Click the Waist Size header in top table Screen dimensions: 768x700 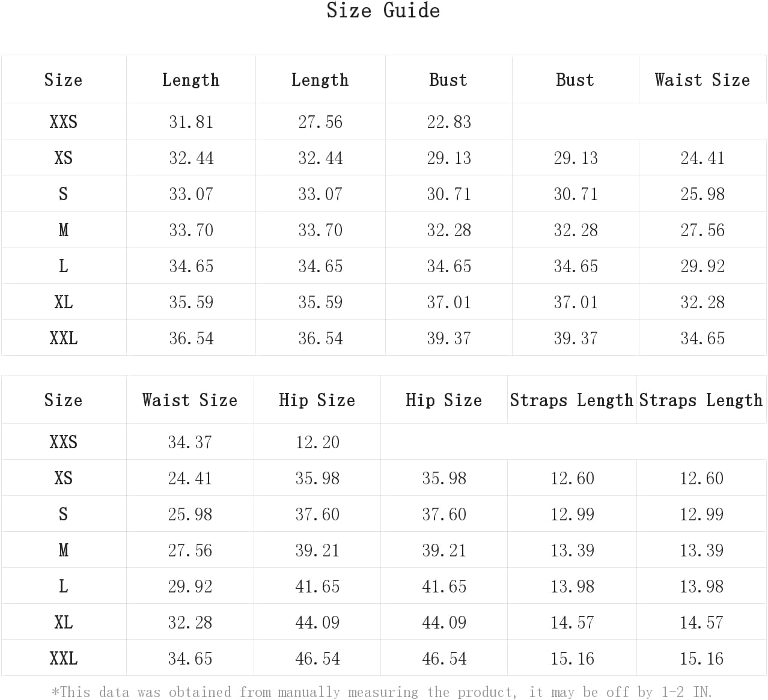pyautogui.click(x=702, y=80)
